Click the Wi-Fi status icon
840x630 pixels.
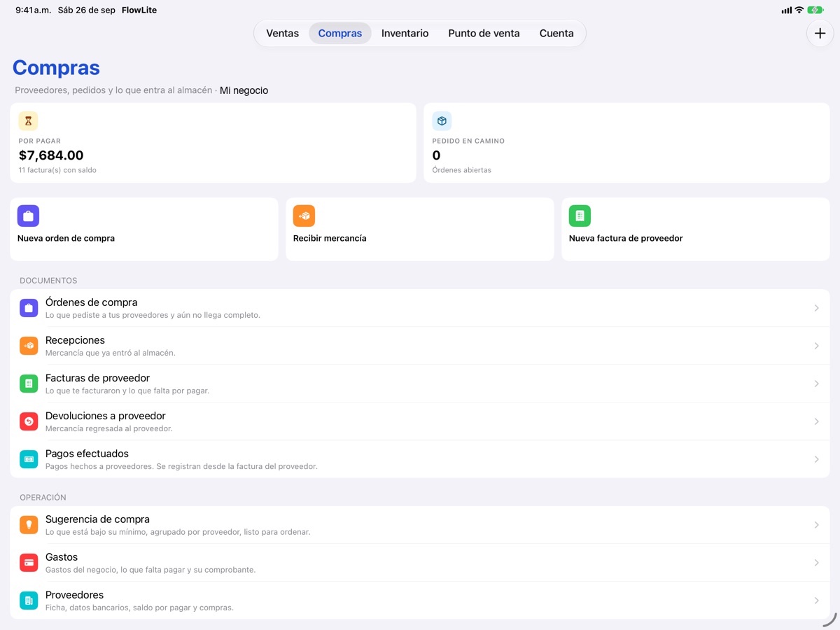[x=799, y=10]
